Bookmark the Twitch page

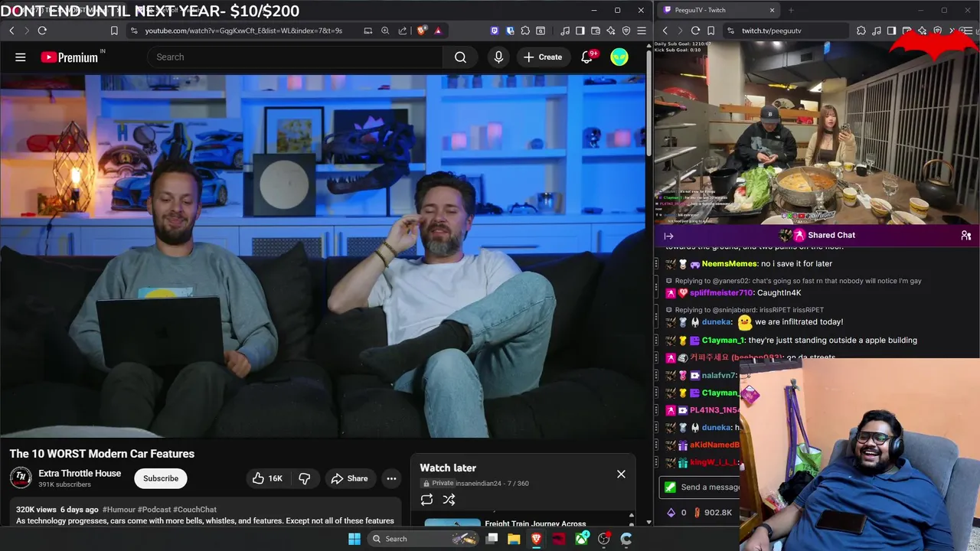pyautogui.click(x=710, y=31)
